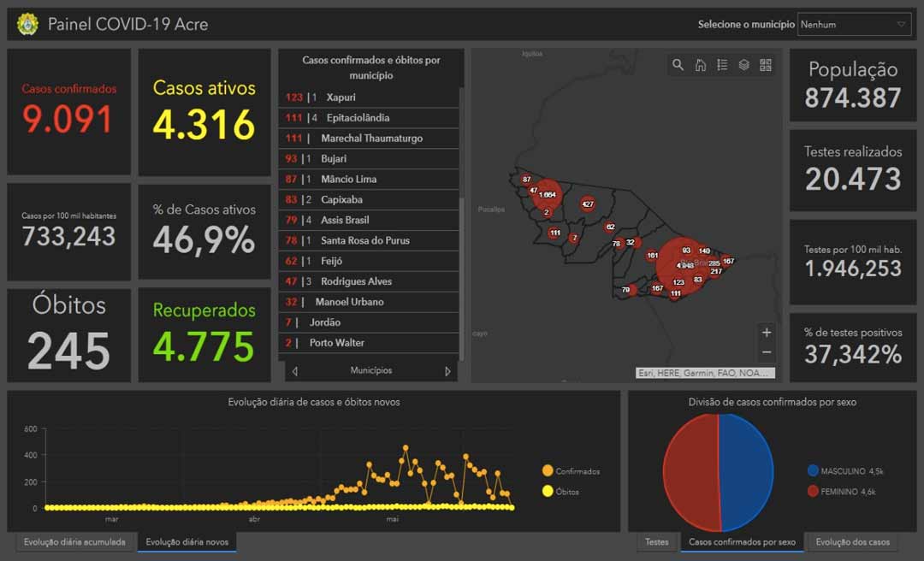Toggle Óbitos series in chart legend
Screen dimensions: 924x561
[x=560, y=492]
